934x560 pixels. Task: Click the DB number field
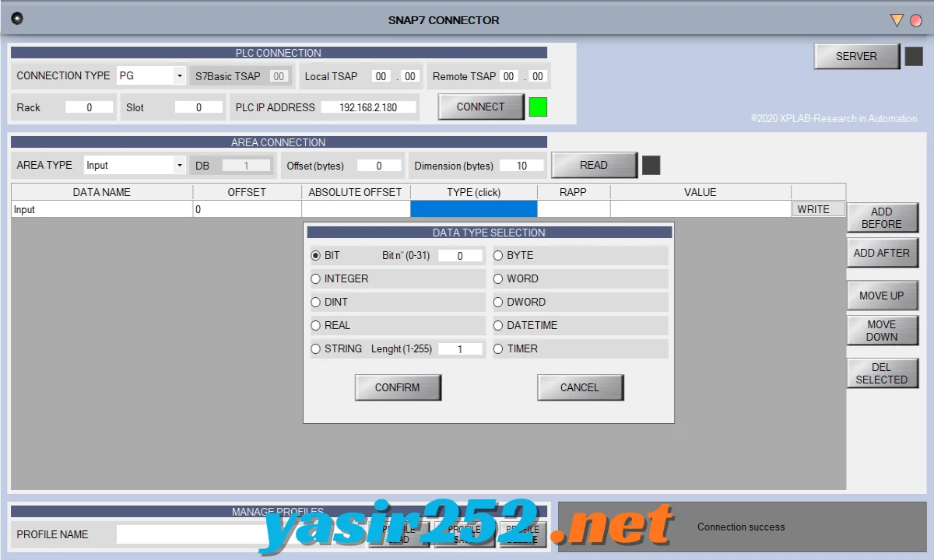[247, 166]
